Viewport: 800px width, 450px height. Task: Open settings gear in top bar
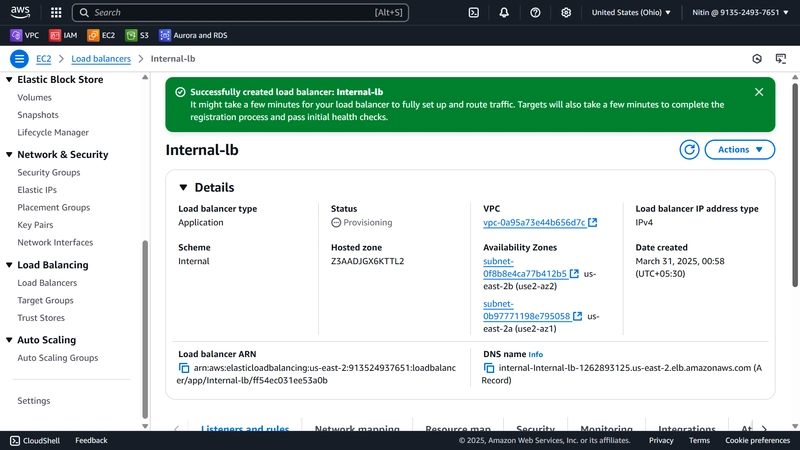click(x=566, y=12)
